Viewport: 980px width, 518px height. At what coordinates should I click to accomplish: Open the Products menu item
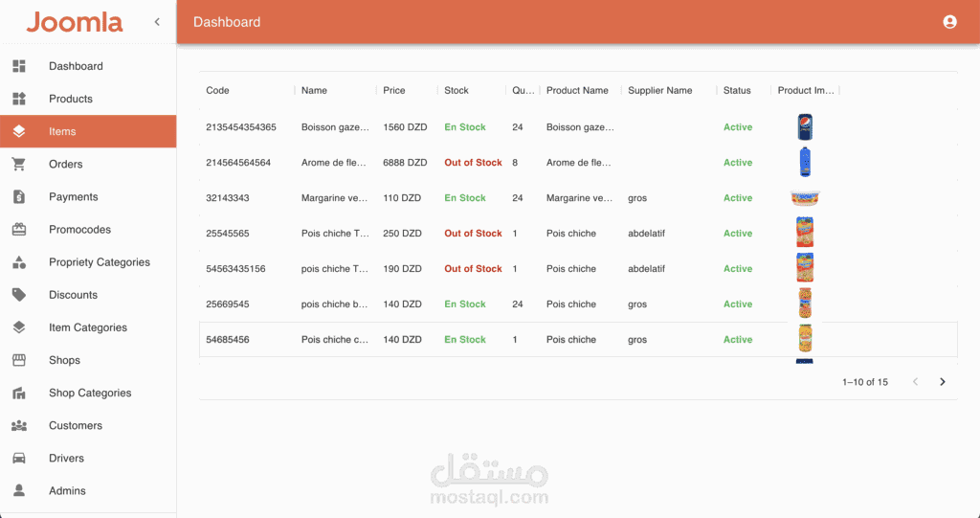[88, 99]
